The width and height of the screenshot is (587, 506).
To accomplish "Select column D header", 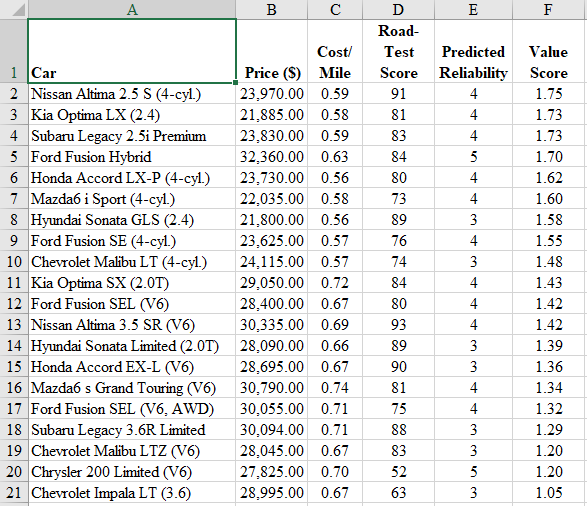I will point(398,9).
